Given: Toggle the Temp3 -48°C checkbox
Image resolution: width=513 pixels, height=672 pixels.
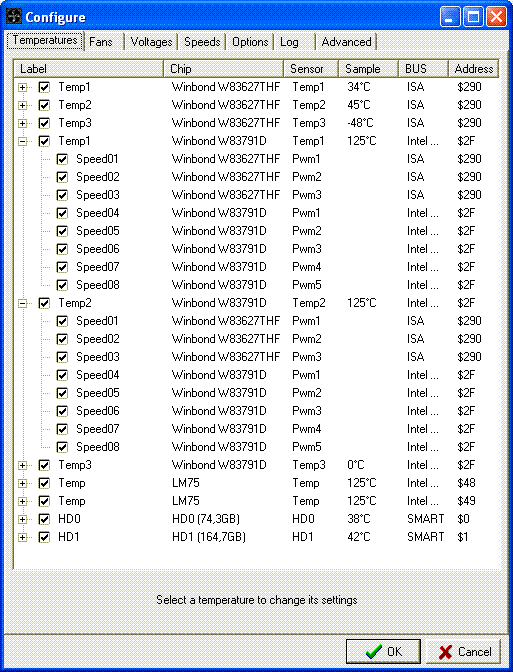Looking at the screenshot, I should point(44,123).
